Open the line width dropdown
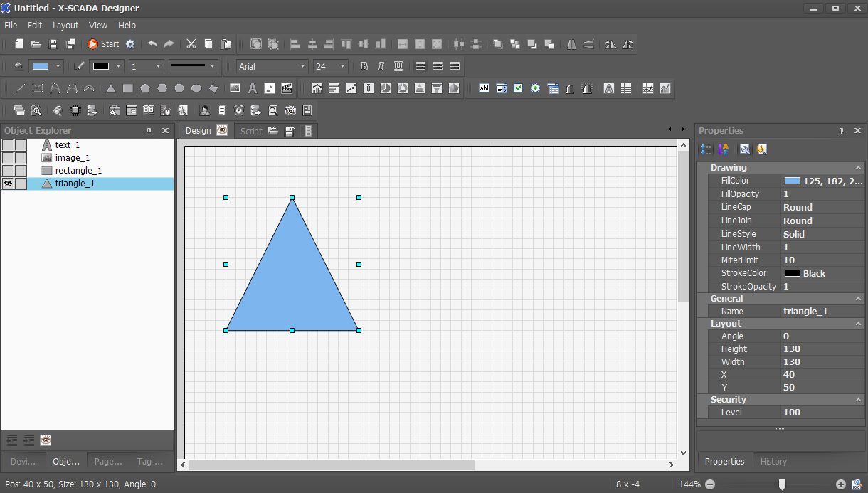This screenshot has height=493, width=868. point(157,66)
